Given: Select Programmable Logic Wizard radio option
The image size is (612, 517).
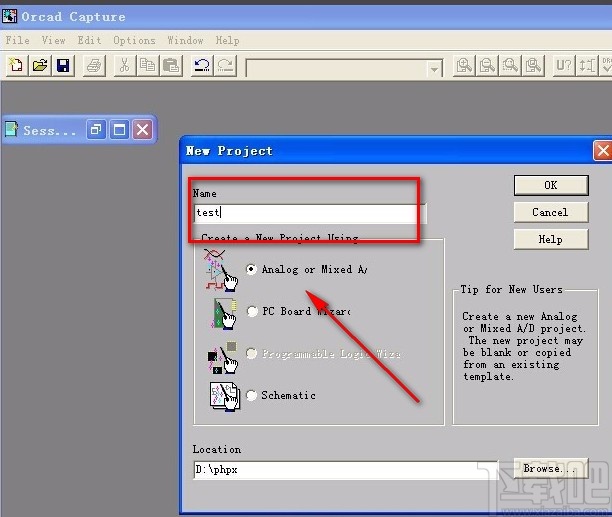Looking at the screenshot, I should click(x=252, y=354).
